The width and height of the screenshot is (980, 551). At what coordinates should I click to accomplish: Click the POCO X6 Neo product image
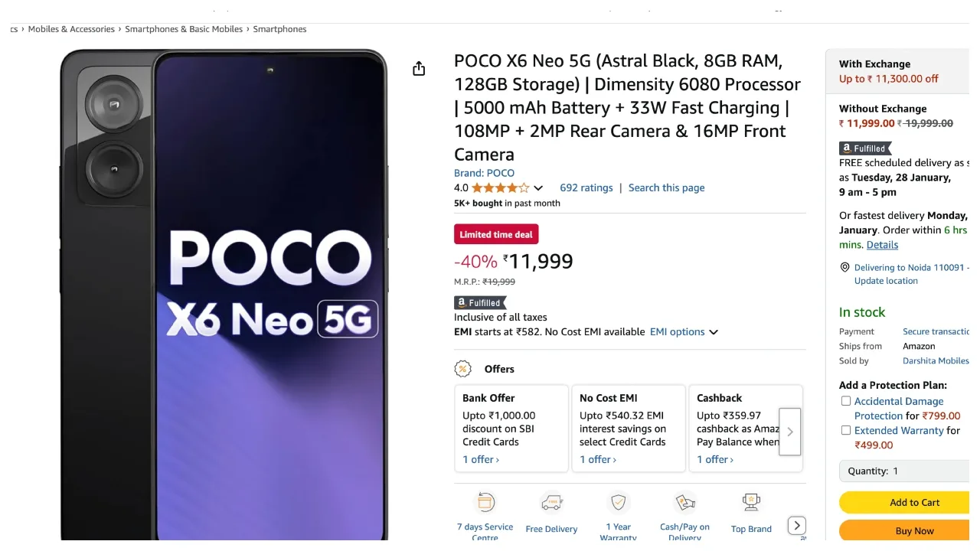[224, 295]
